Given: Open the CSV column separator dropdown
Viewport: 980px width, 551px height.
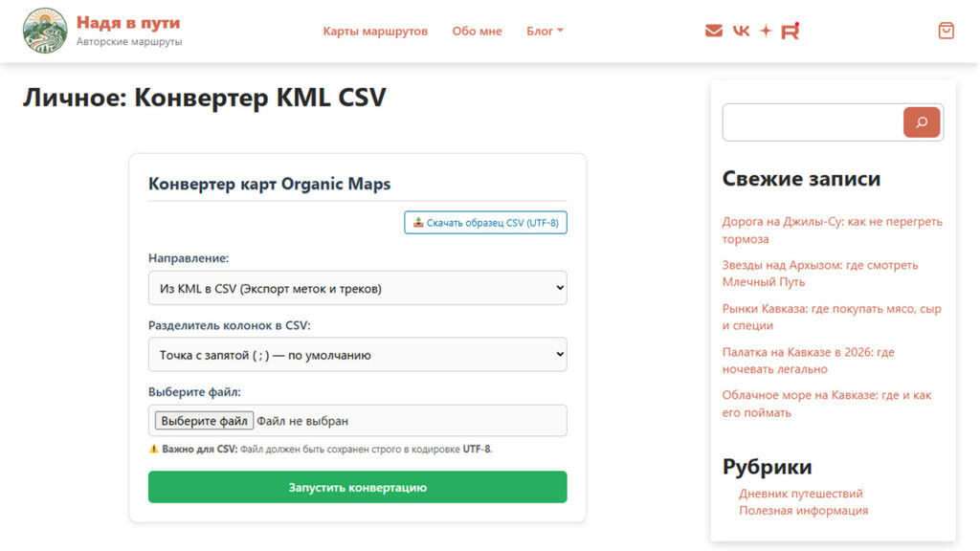Looking at the screenshot, I should (x=358, y=354).
